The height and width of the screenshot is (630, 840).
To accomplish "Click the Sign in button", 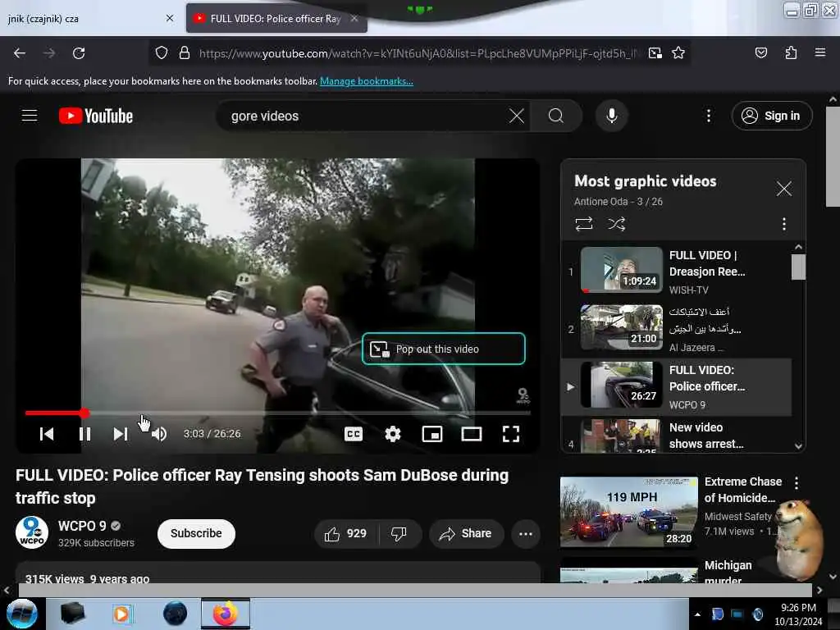I will (771, 116).
